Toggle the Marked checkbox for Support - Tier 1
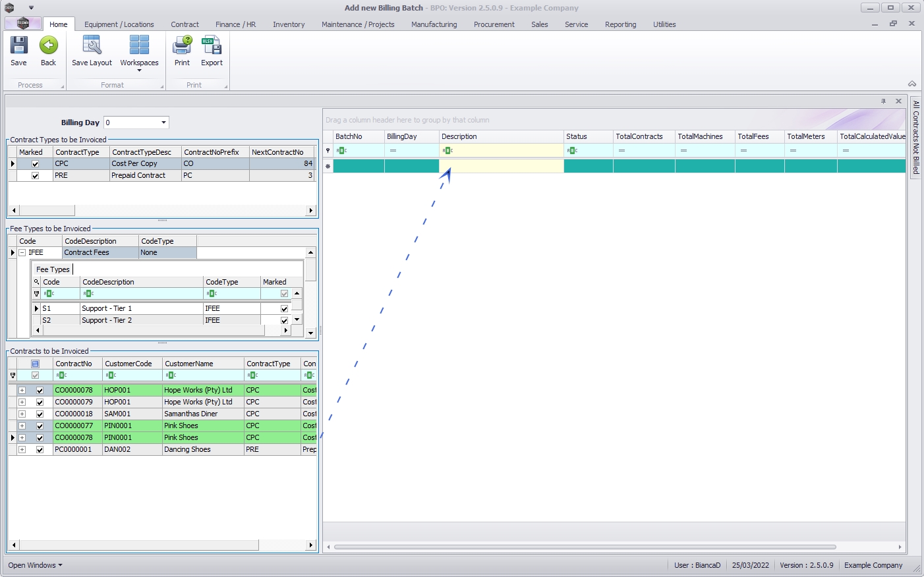Screen dimensions: 924x577 (284, 309)
